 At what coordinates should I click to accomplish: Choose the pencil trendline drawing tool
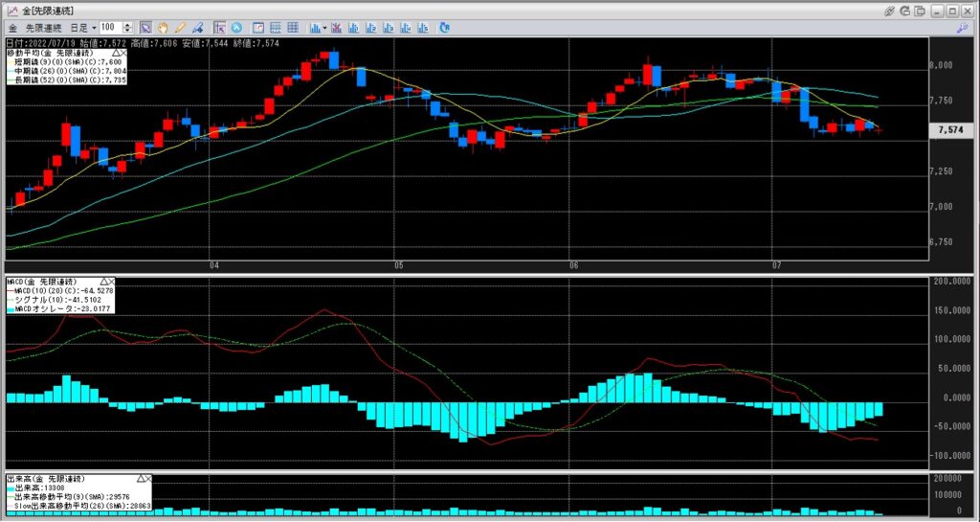click(x=179, y=28)
